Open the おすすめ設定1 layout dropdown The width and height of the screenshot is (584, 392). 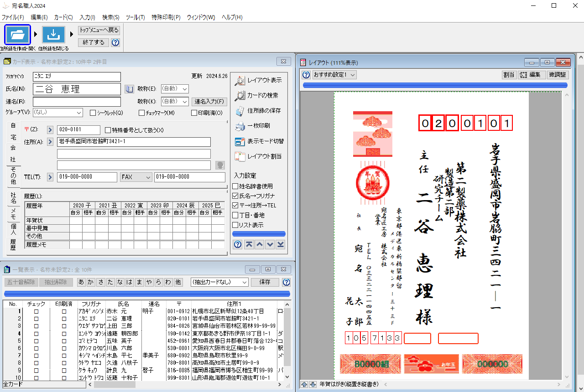point(334,75)
